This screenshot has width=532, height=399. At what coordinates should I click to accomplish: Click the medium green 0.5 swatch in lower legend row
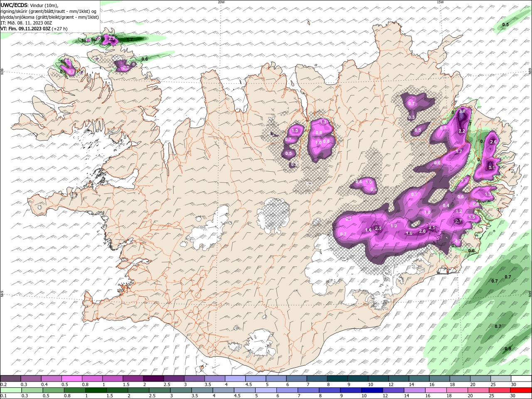click(53, 390)
